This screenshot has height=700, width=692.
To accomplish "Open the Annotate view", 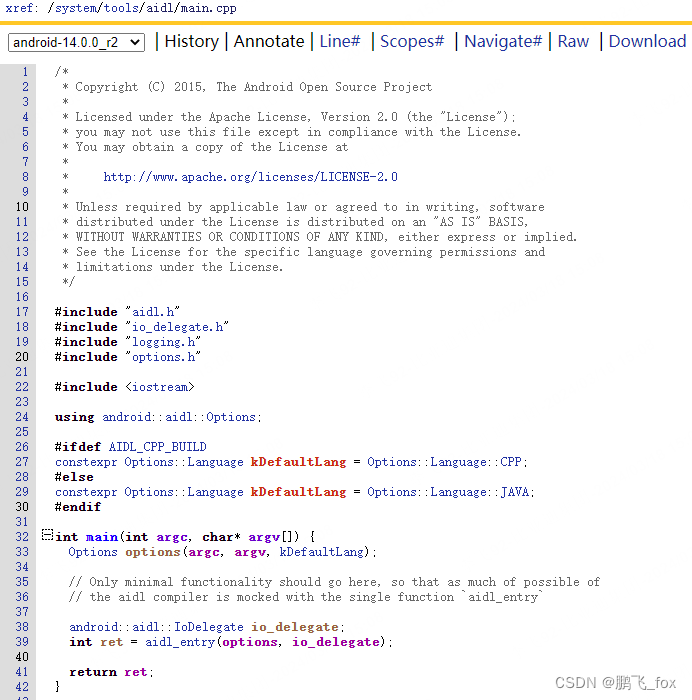I will click(269, 42).
